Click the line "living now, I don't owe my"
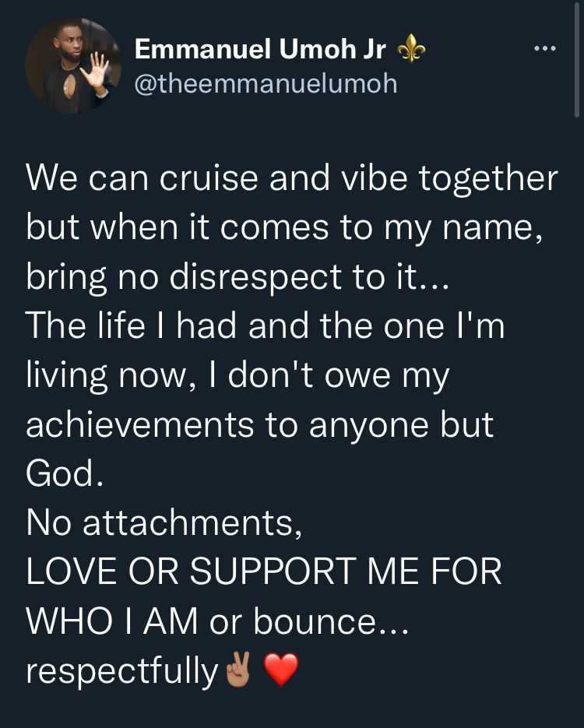This screenshot has width=584, height=728. pos(237,376)
